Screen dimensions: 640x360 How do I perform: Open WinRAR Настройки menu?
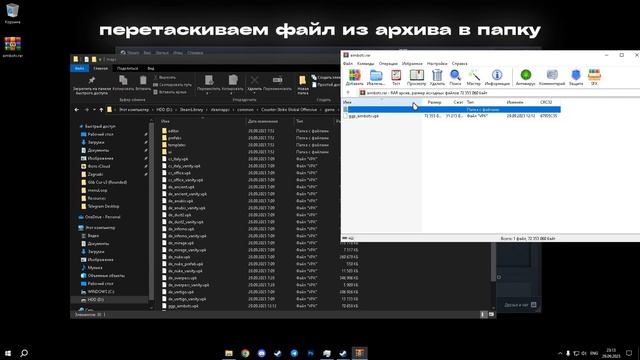point(437,64)
